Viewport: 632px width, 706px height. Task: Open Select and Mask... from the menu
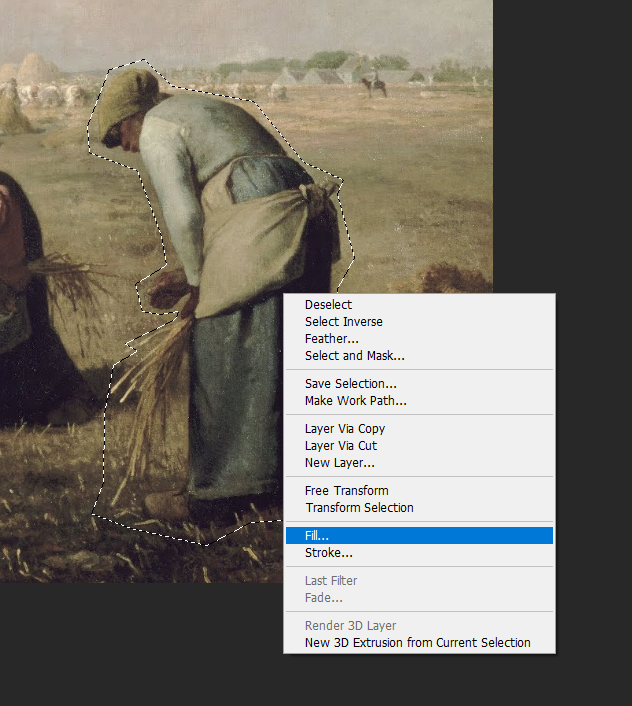click(419, 356)
